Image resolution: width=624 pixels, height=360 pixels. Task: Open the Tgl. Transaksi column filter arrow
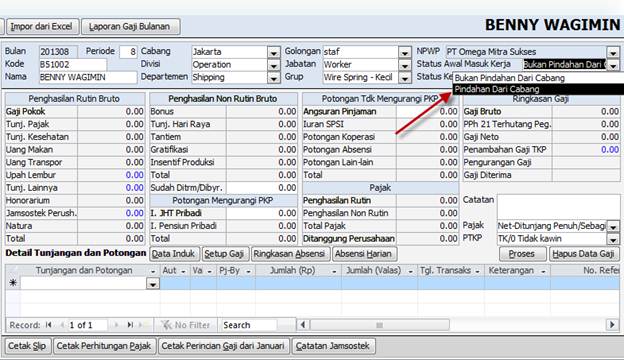click(478, 271)
